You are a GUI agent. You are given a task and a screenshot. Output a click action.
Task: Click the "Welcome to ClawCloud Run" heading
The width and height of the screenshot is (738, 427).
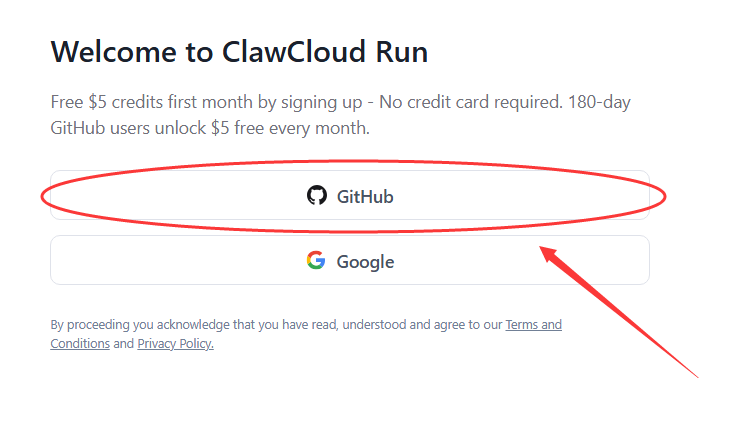click(x=239, y=52)
